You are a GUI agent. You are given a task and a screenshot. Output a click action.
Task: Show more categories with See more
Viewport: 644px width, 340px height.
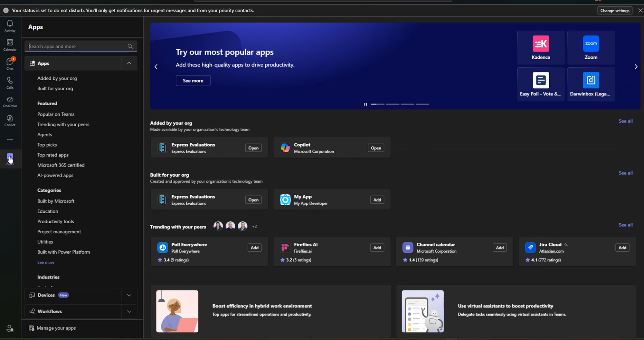(x=46, y=262)
